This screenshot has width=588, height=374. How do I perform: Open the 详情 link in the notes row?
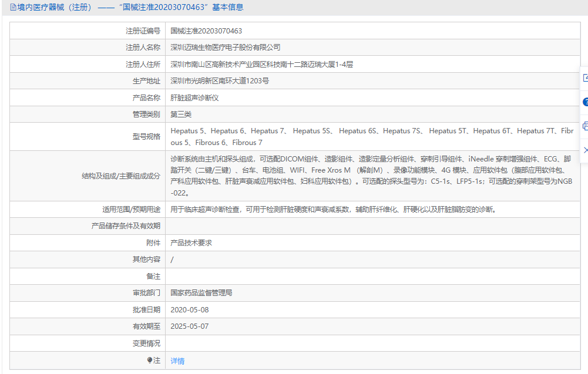click(x=177, y=361)
